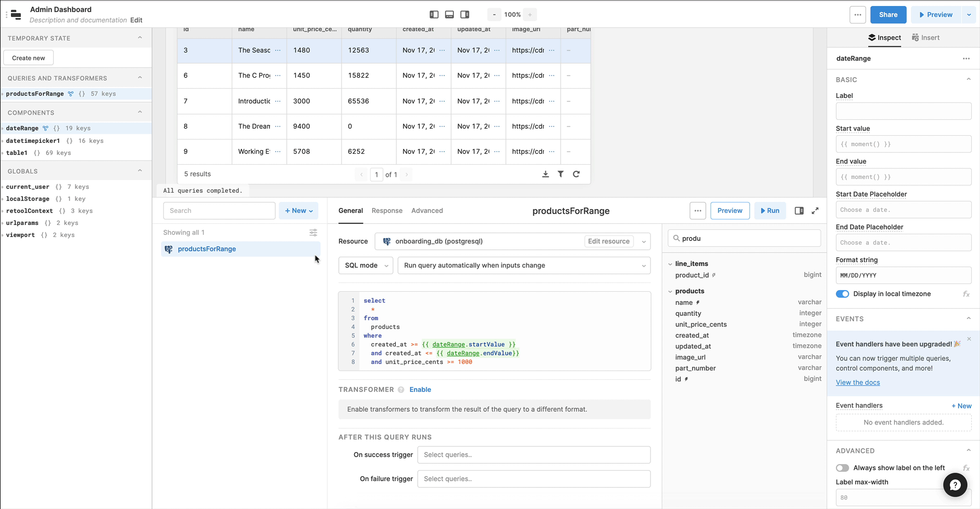Open the Preview dropdown arrow in the top bar
The image size is (980, 509).
tap(969, 15)
